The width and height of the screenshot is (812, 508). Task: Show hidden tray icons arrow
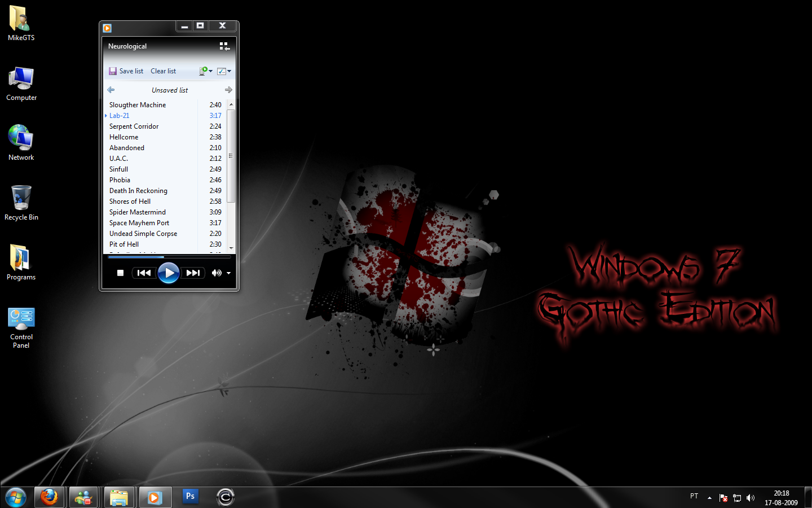709,498
